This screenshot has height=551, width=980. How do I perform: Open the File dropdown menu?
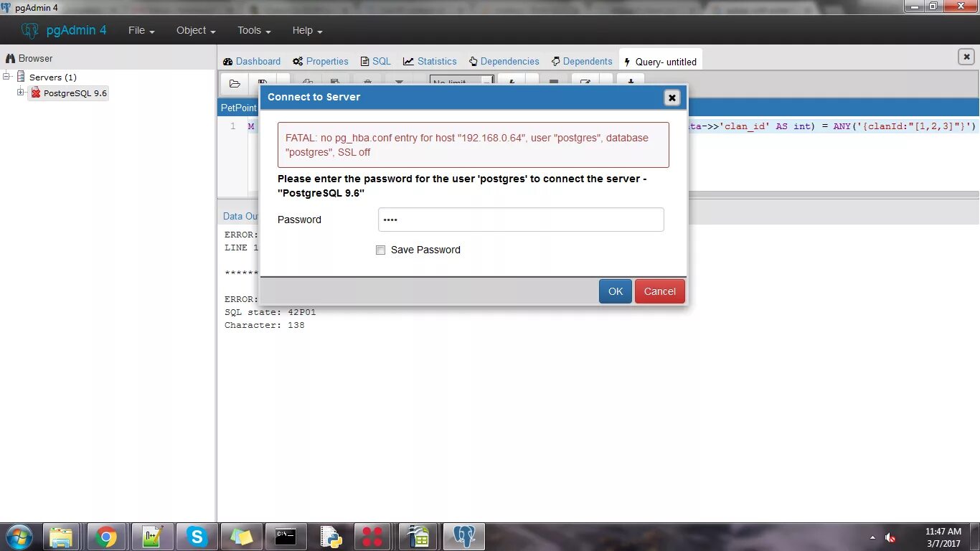(141, 31)
